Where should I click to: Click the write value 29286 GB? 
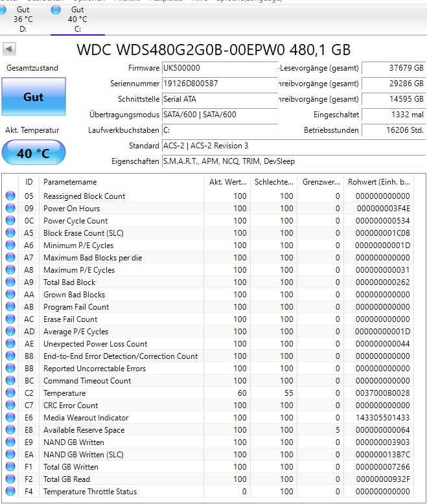click(x=393, y=84)
